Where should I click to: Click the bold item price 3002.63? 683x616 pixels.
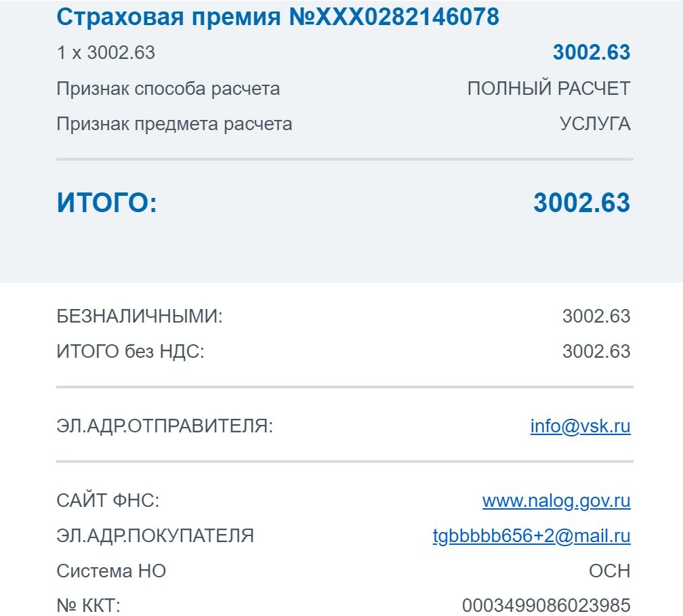[592, 52]
